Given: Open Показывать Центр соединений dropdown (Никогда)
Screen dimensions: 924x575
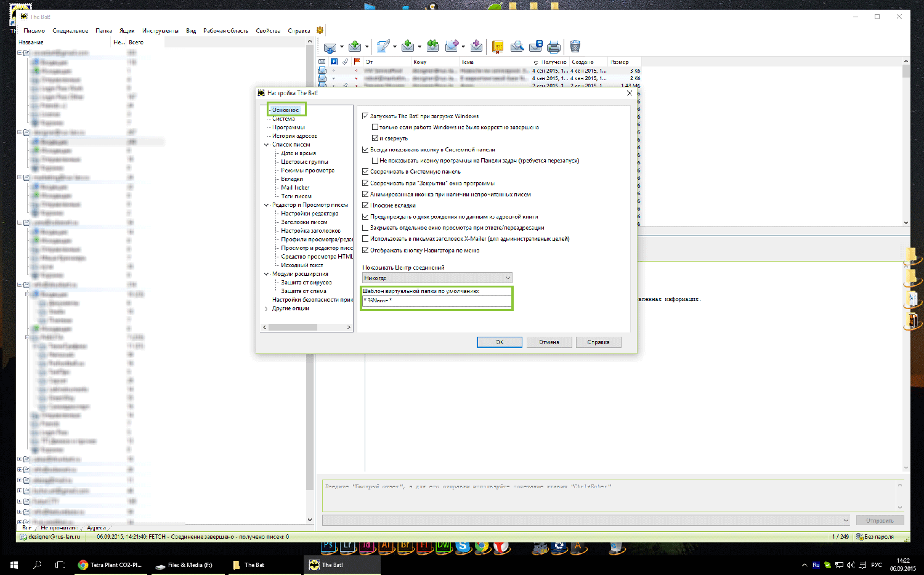Looking at the screenshot, I should (437, 278).
